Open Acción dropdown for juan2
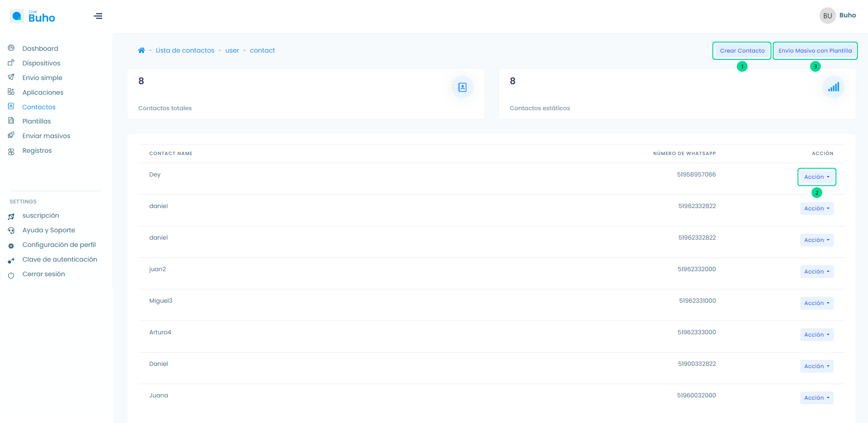Image resolution: width=868 pixels, height=423 pixels. pos(816,272)
